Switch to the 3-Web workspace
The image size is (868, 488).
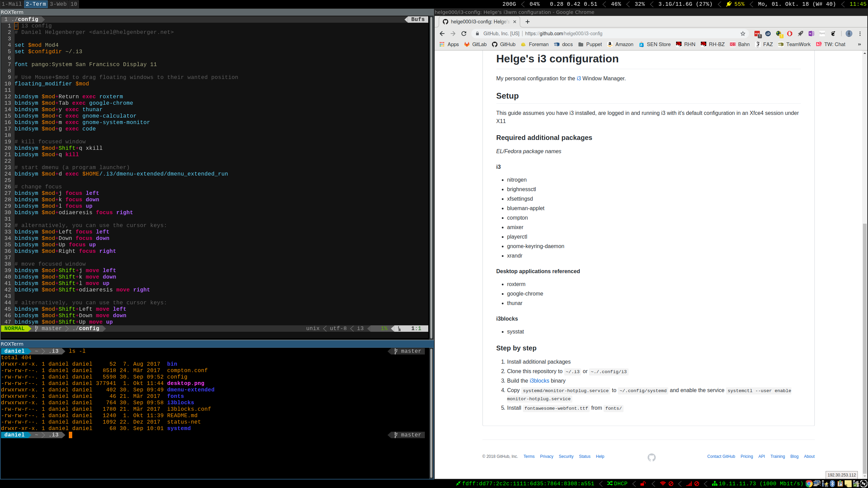[58, 4]
